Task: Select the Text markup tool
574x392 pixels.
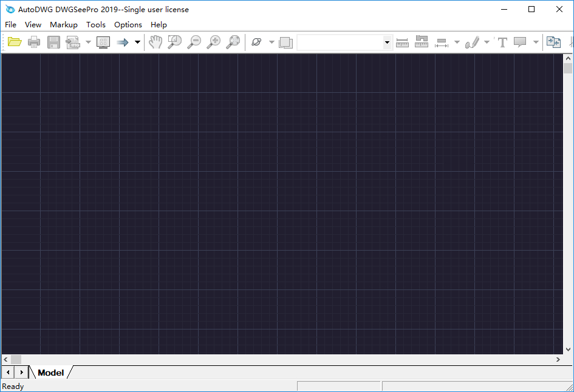Action: click(502, 42)
